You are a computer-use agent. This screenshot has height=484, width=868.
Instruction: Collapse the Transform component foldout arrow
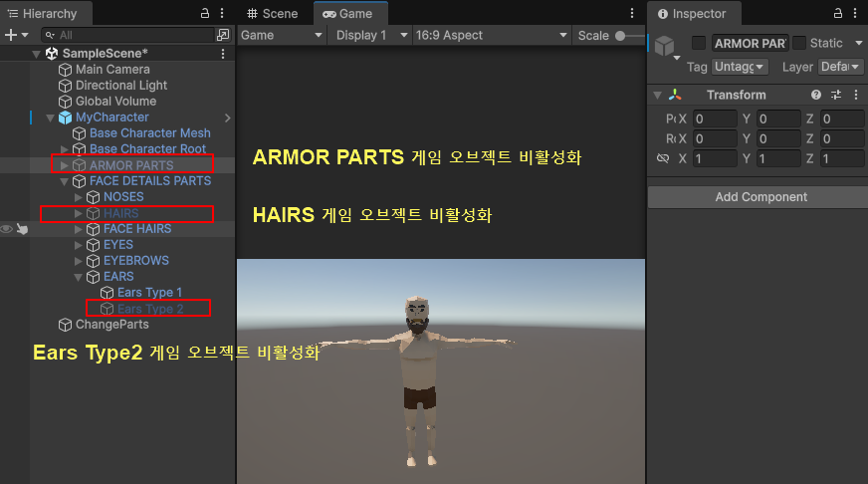click(x=657, y=96)
